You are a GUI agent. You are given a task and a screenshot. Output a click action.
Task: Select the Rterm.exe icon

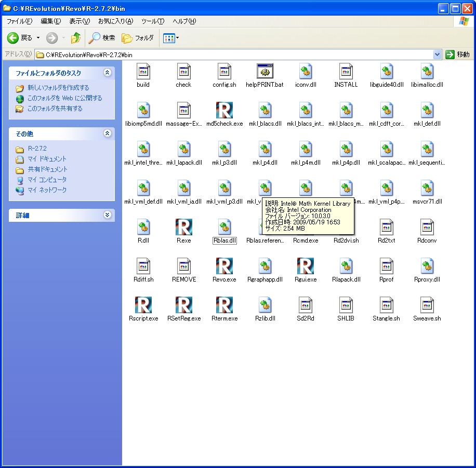[x=224, y=305]
